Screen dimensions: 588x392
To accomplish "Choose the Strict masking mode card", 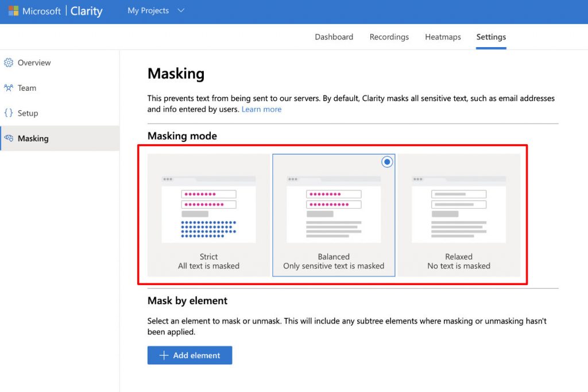I will pos(208,215).
